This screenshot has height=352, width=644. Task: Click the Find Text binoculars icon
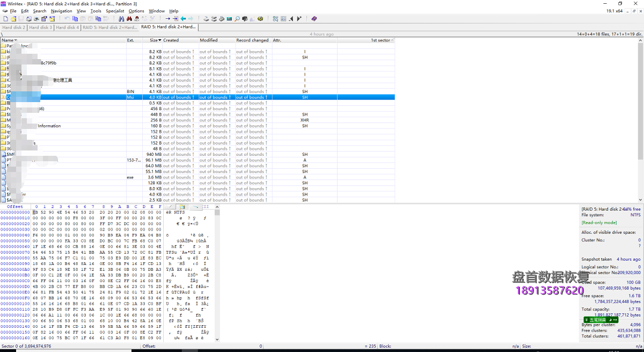point(121,19)
